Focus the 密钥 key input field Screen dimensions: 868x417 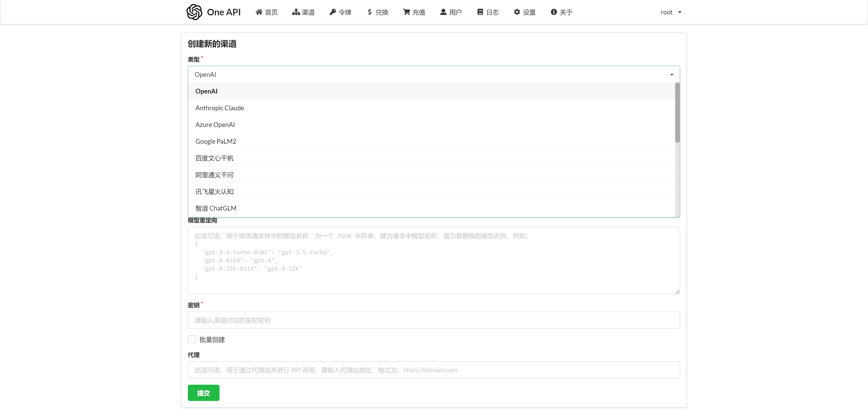point(434,320)
